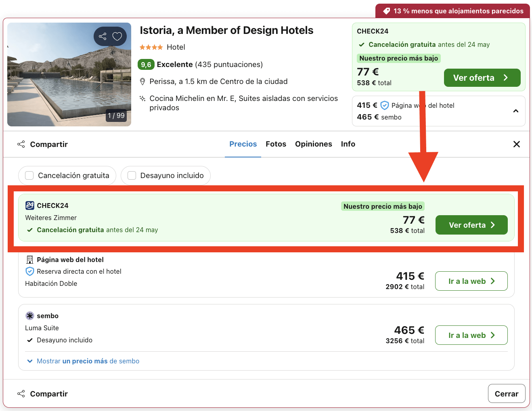This screenshot has width=532, height=411.
Task: Expand Mostrar un precio más de sembo
Action: (83, 361)
